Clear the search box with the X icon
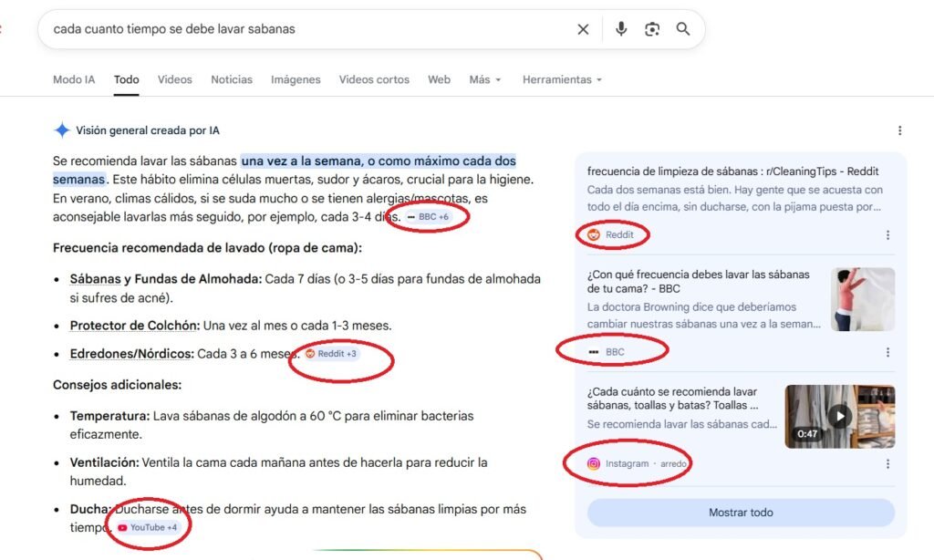Screen dimensions: 934x560 583,29
